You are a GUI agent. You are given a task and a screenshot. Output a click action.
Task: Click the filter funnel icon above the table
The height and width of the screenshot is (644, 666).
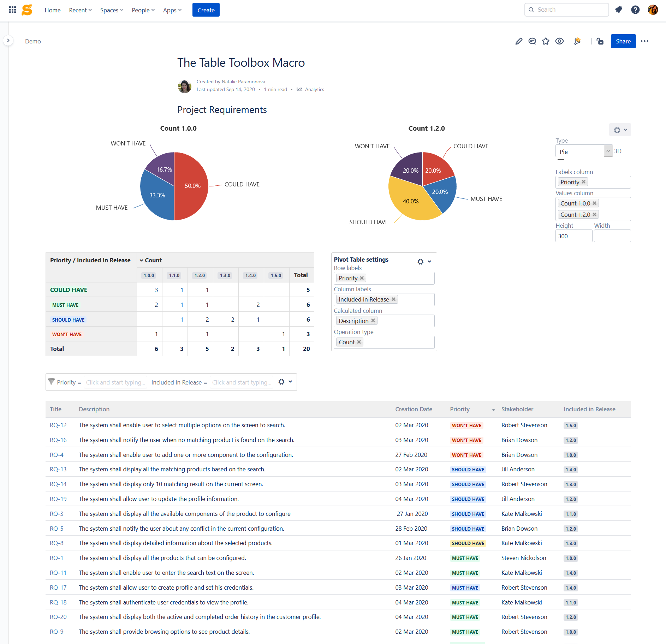pyautogui.click(x=52, y=382)
